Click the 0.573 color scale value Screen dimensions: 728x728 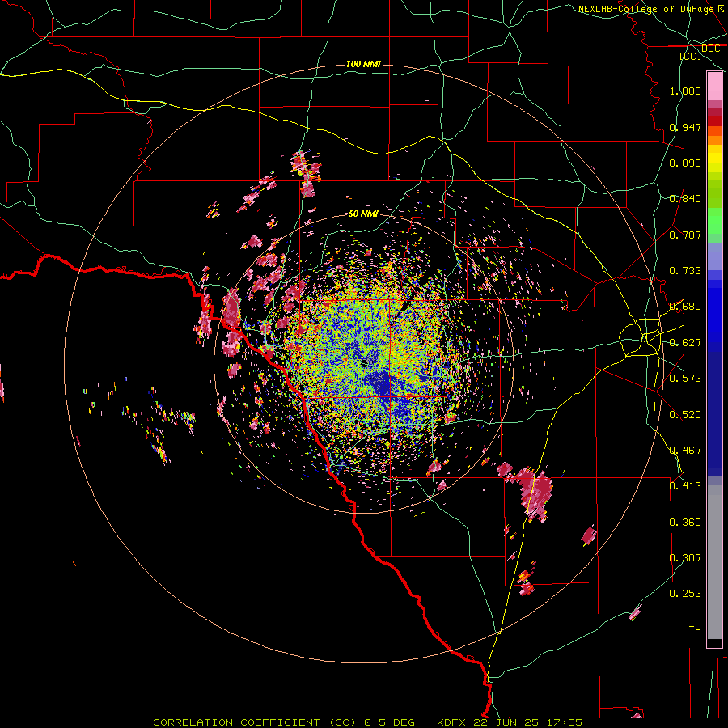pos(685,379)
